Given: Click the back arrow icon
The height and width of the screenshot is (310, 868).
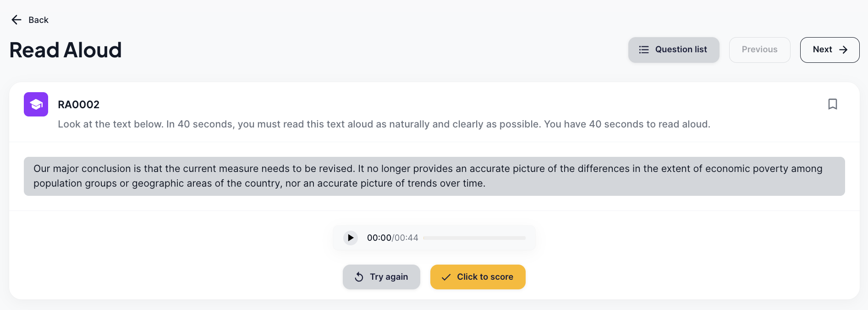Looking at the screenshot, I should [x=16, y=20].
